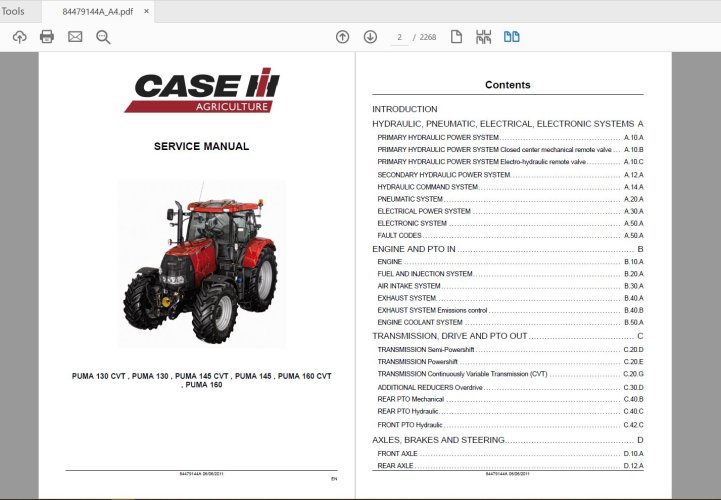
Task: Open page thumbnails grid icon
Action: click(484, 37)
